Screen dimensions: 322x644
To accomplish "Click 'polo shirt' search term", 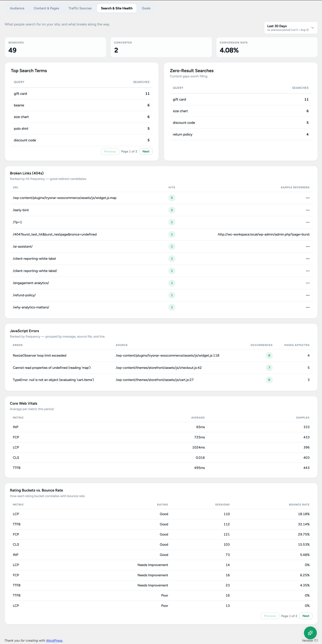I will click(21, 129).
